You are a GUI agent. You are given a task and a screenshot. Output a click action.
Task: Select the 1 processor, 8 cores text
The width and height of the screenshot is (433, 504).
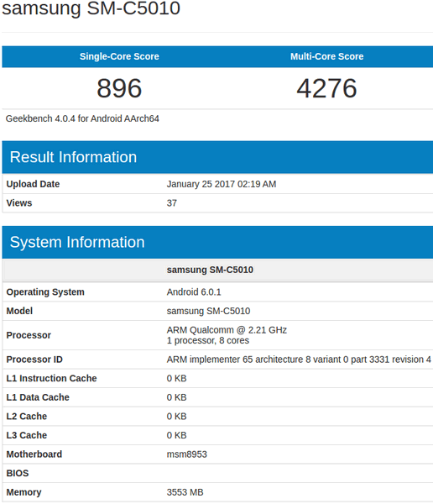208,341
